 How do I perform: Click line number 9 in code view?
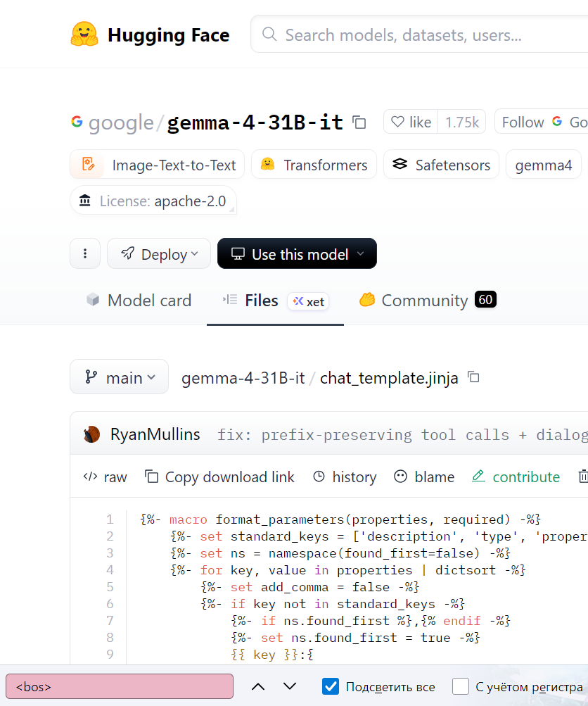click(110, 654)
